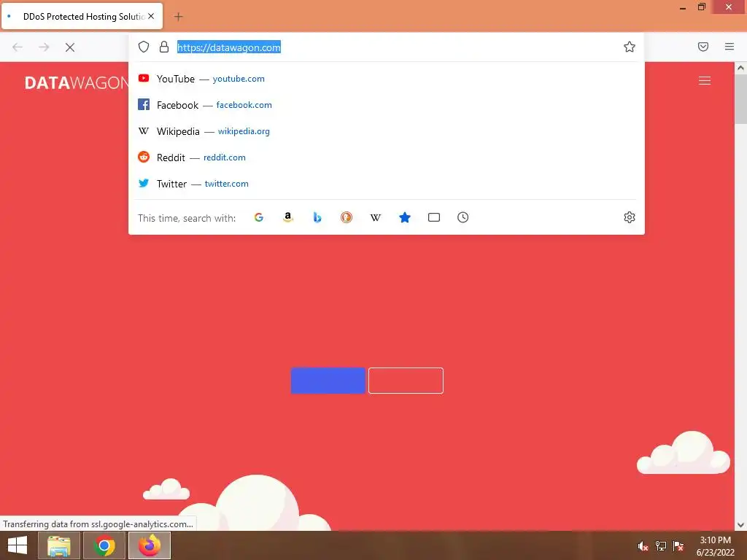Click the site security padlock icon
The image size is (747, 560).
coord(164,47)
